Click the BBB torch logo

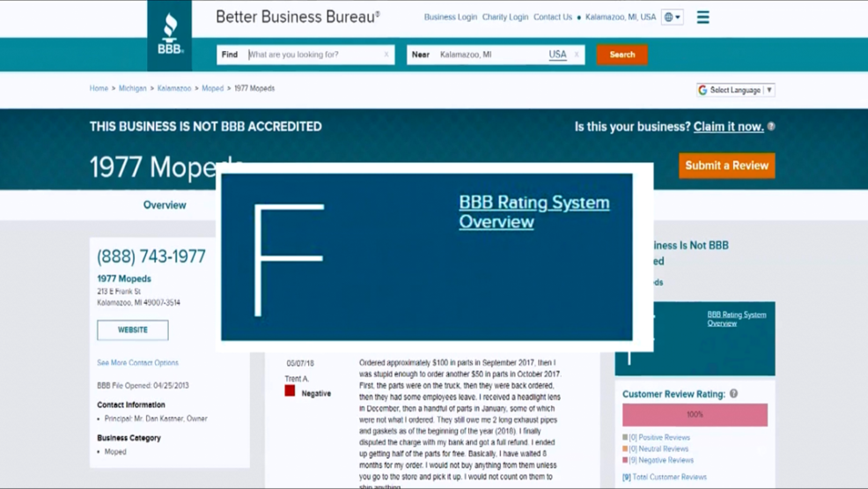(x=170, y=35)
